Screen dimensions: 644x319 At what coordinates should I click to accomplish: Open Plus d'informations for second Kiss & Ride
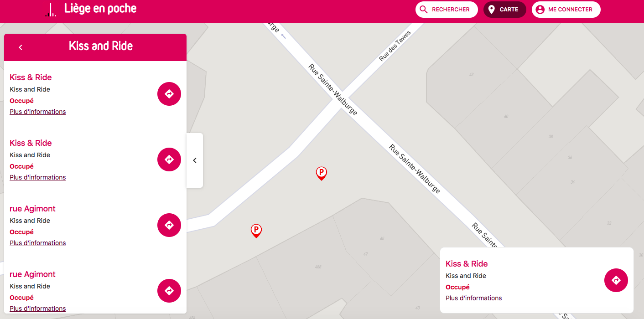38,177
